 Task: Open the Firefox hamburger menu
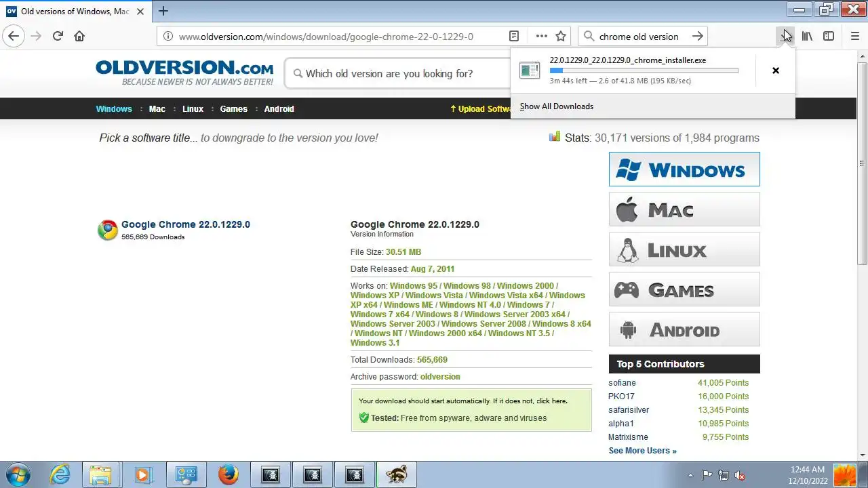pyautogui.click(x=855, y=37)
